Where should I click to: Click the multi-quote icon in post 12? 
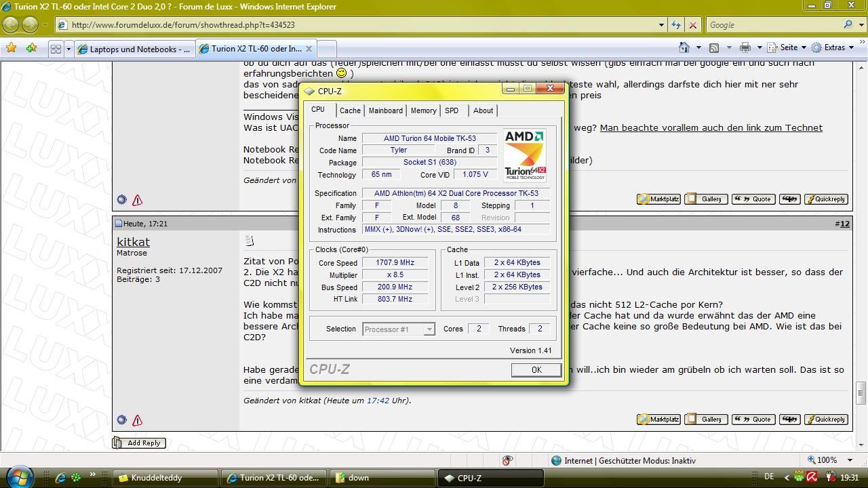[789, 420]
